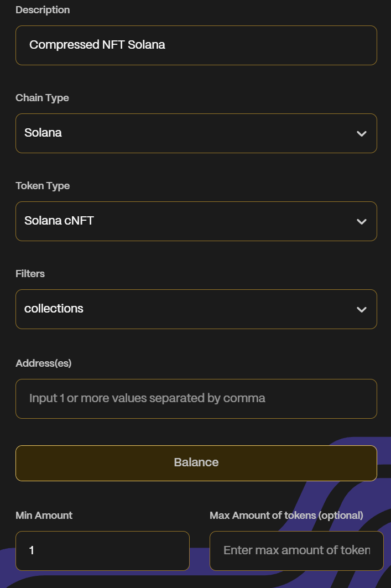The image size is (391, 588).
Task: Click the 'Enter max amount of token' placeholder
Action: pos(296,550)
